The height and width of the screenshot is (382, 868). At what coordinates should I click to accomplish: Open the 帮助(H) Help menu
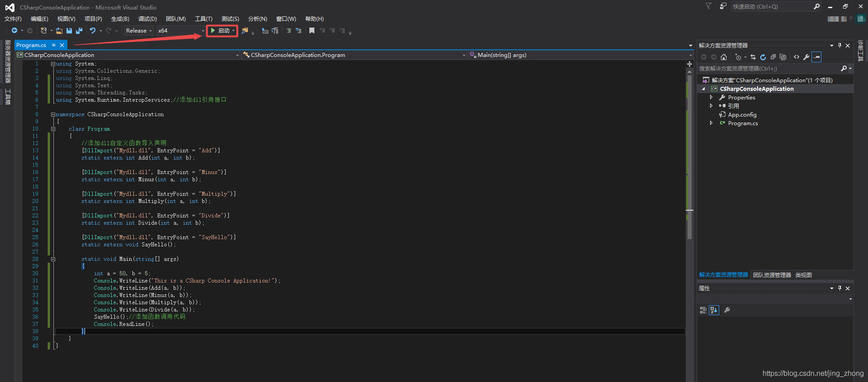tap(314, 19)
